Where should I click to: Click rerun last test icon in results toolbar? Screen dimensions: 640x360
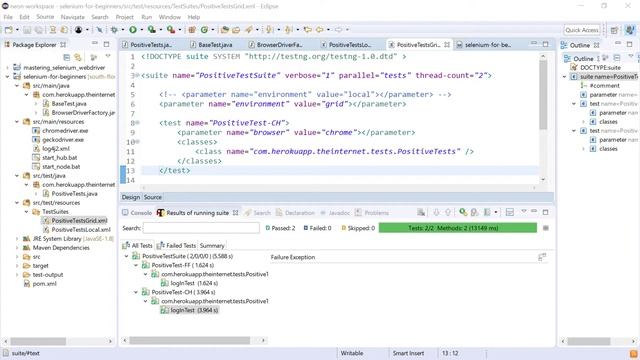pos(462,212)
